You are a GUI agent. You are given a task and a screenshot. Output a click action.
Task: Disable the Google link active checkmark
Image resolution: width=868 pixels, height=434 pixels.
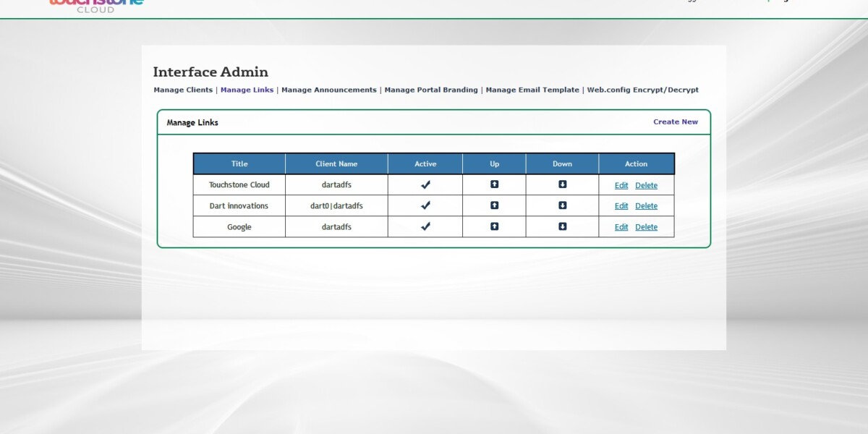pos(425,226)
